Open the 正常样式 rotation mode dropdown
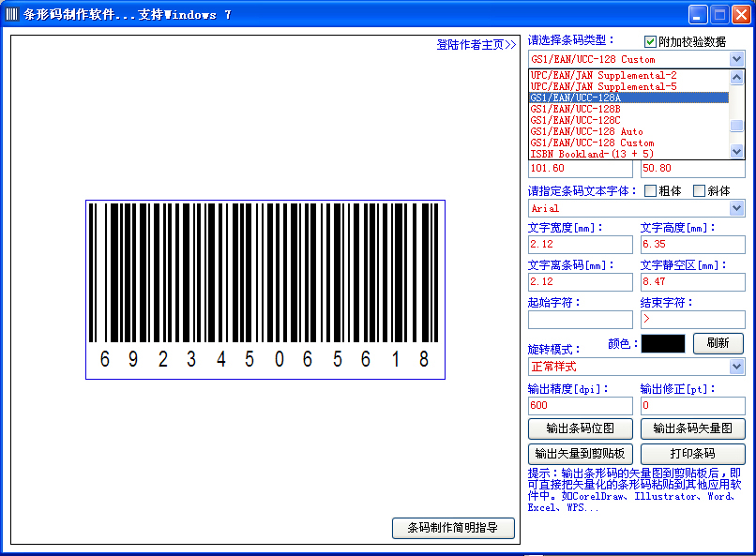 [736, 367]
